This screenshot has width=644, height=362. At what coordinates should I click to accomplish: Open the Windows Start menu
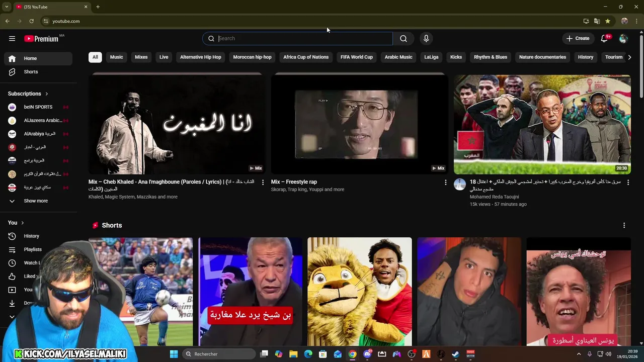coord(174,354)
